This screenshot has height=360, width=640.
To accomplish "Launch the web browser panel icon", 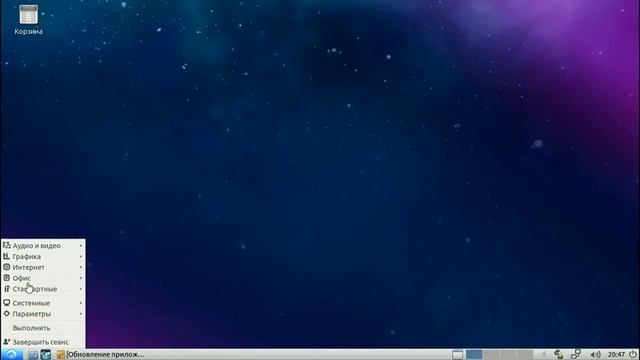I will coord(45,355).
